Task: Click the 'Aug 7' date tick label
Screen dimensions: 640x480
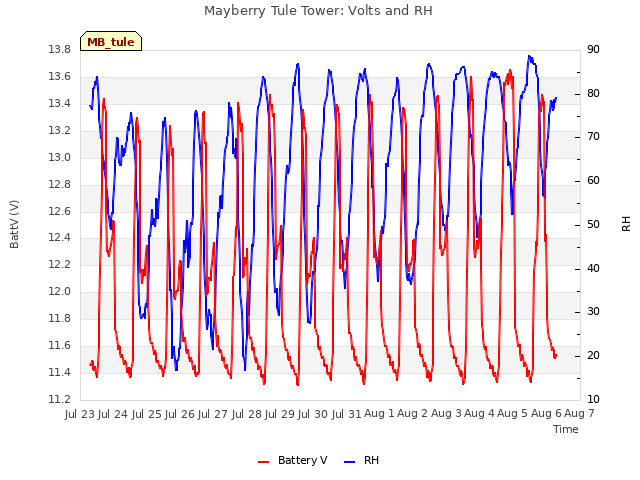Action: [580, 414]
